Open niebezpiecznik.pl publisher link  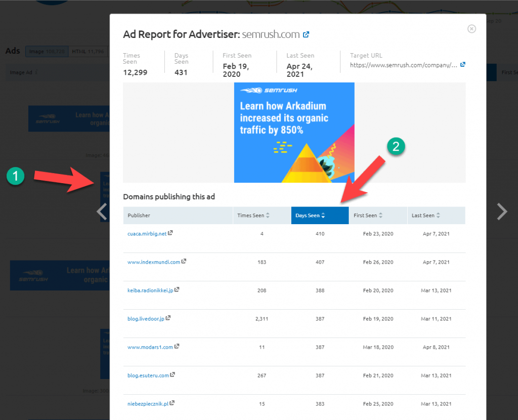[x=148, y=404]
